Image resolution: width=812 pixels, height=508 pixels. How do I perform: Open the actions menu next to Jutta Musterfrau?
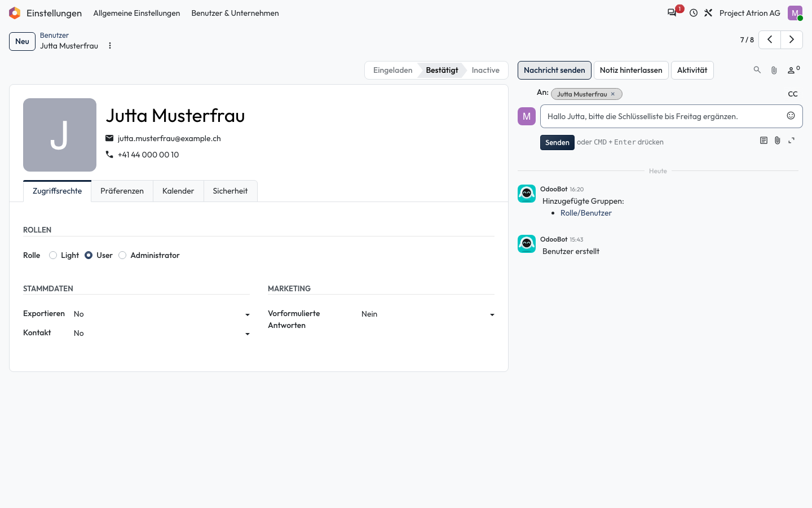[110, 46]
